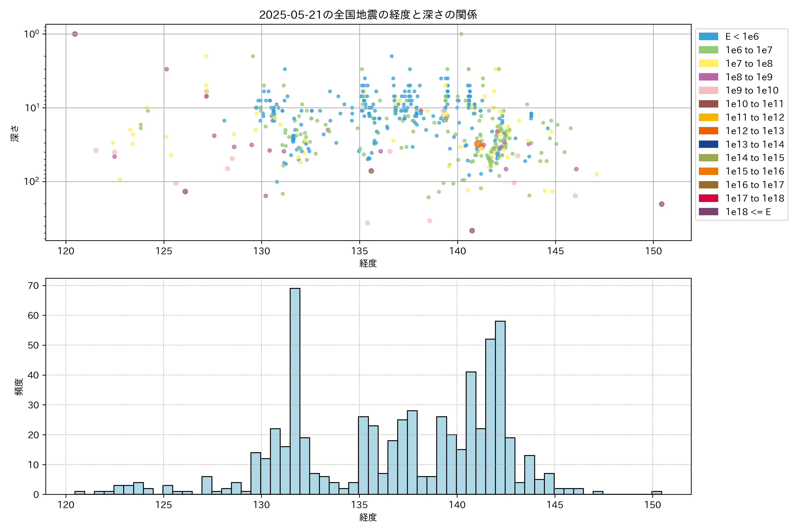The height and width of the screenshot is (532, 798).
Task: Click the large orange scatter point near 141
Action: (478, 144)
